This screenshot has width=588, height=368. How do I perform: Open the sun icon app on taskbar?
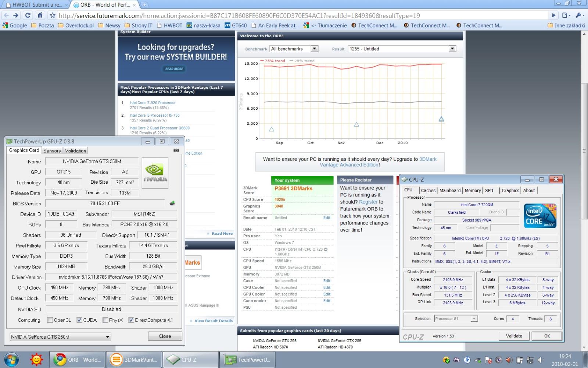click(x=36, y=360)
